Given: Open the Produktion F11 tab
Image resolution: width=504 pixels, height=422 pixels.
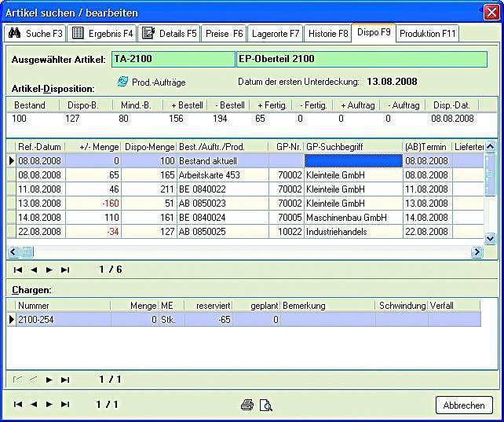Looking at the screenshot, I should [x=428, y=34].
